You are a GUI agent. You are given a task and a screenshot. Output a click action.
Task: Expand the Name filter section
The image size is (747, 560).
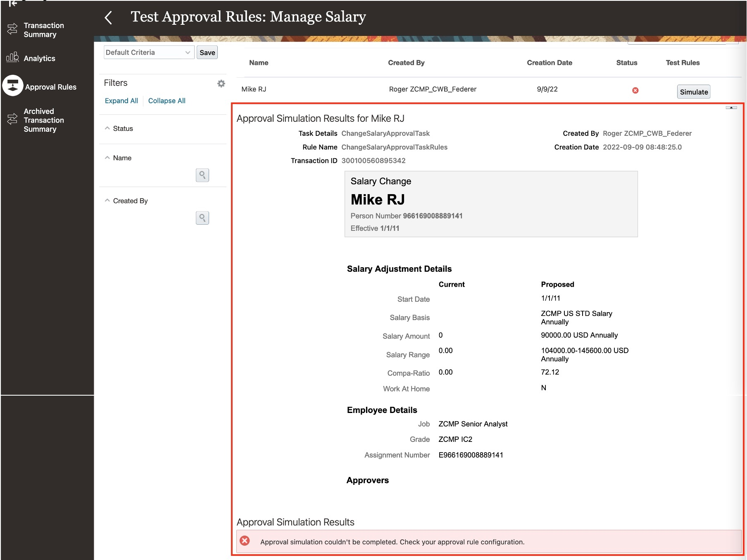(x=107, y=158)
